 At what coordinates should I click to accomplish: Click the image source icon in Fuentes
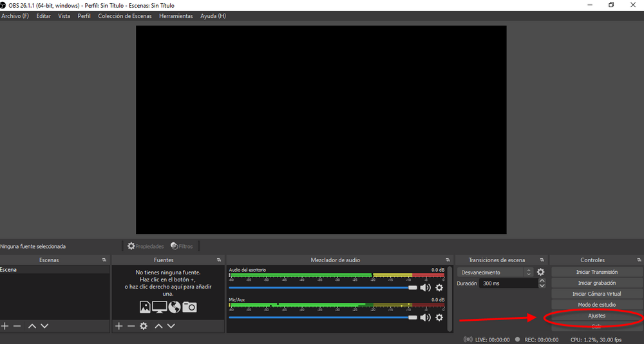pyautogui.click(x=145, y=307)
